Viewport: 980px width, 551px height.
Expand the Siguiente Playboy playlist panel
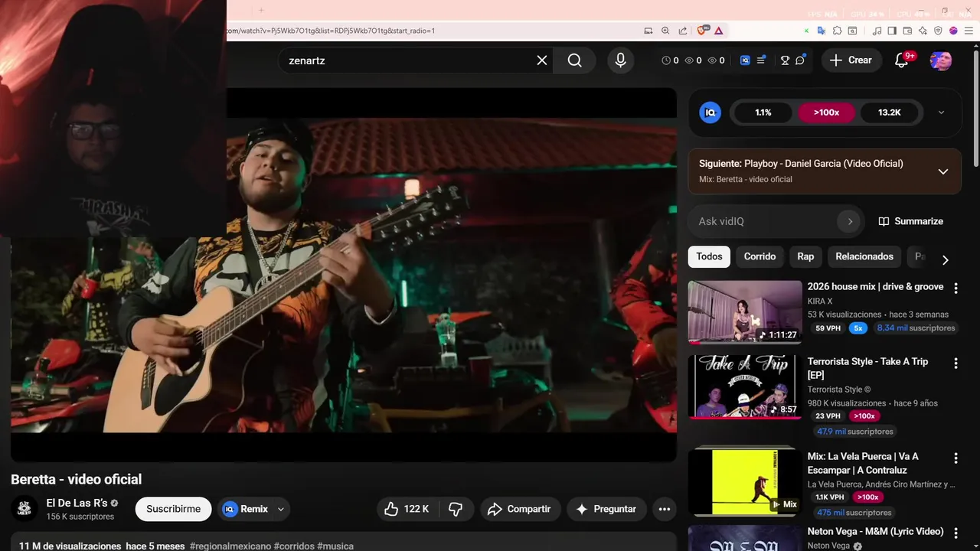(943, 171)
